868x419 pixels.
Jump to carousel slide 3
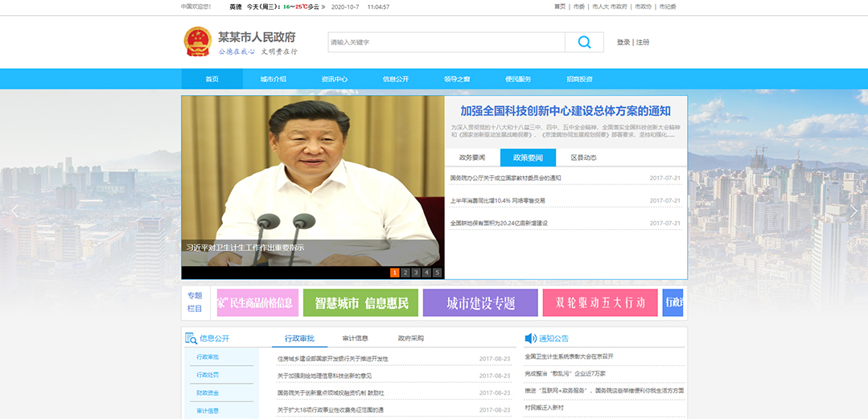(x=417, y=273)
